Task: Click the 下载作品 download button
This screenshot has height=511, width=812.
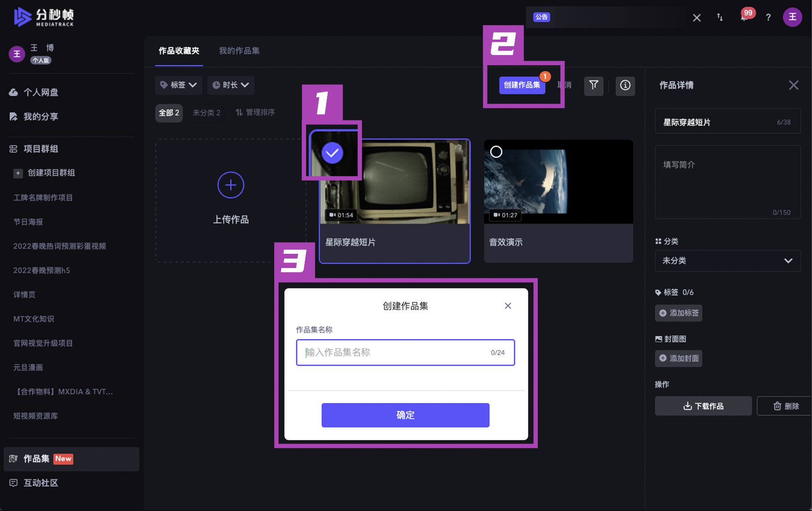Action: pyautogui.click(x=703, y=406)
